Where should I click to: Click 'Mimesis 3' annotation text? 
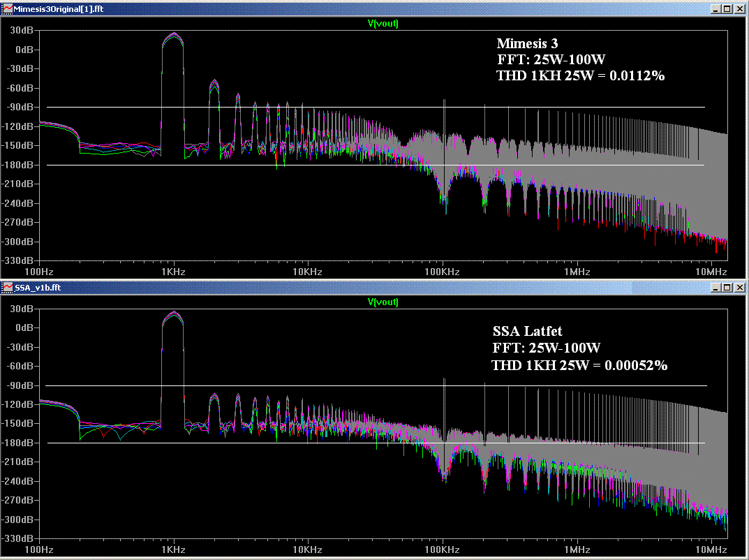click(x=527, y=43)
